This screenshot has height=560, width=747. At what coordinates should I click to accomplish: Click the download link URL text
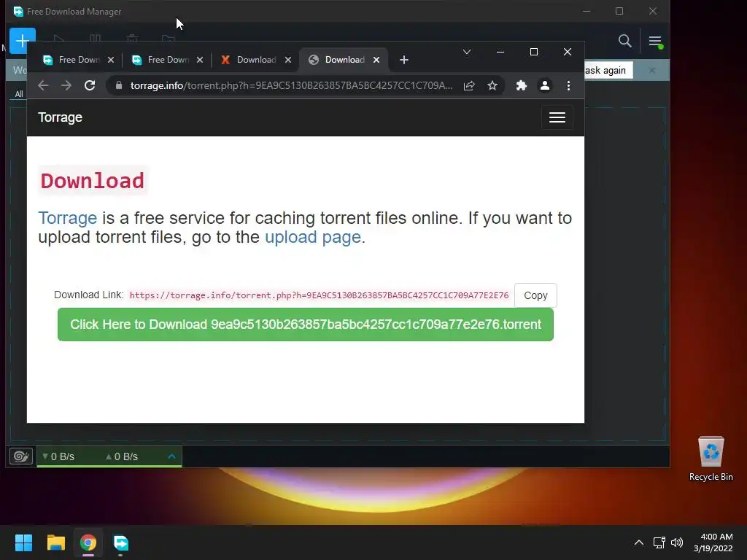(x=319, y=295)
